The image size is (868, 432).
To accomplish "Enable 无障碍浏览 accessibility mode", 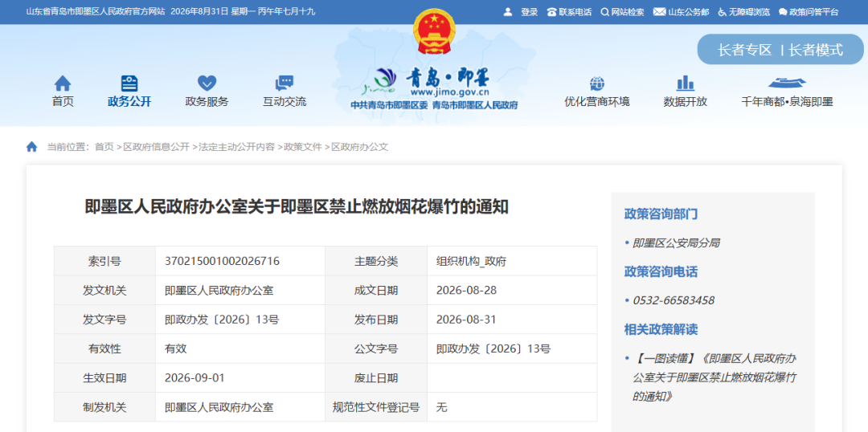I will point(744,11).
